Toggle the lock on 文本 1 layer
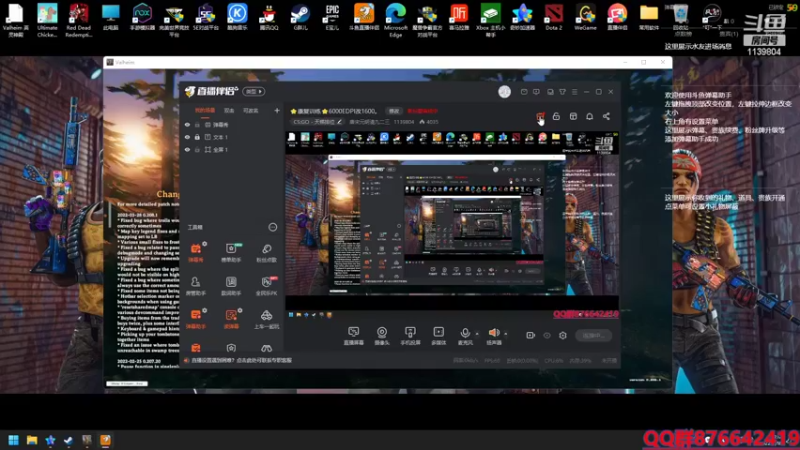 197,137
